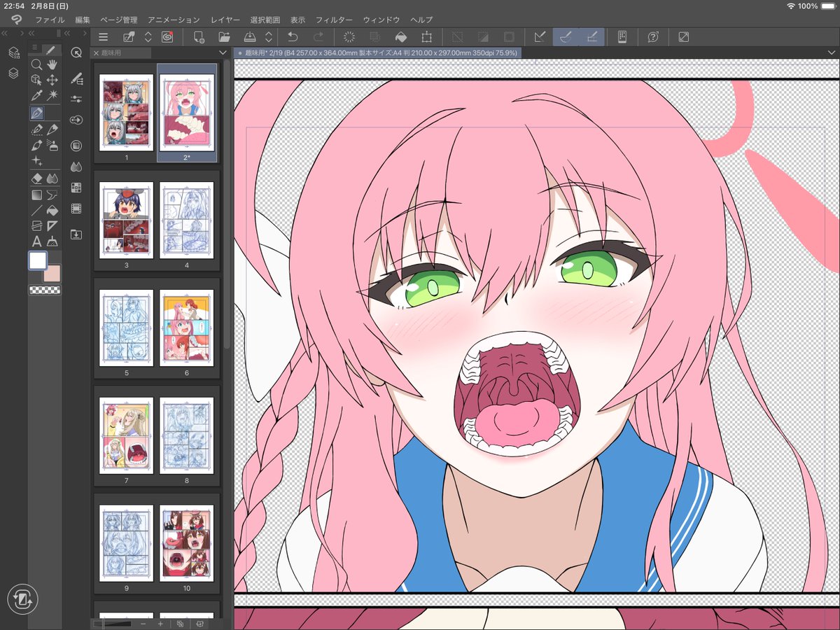The image size is (840, 630).
Task: Select the Gradient tool
Action: 36,194
